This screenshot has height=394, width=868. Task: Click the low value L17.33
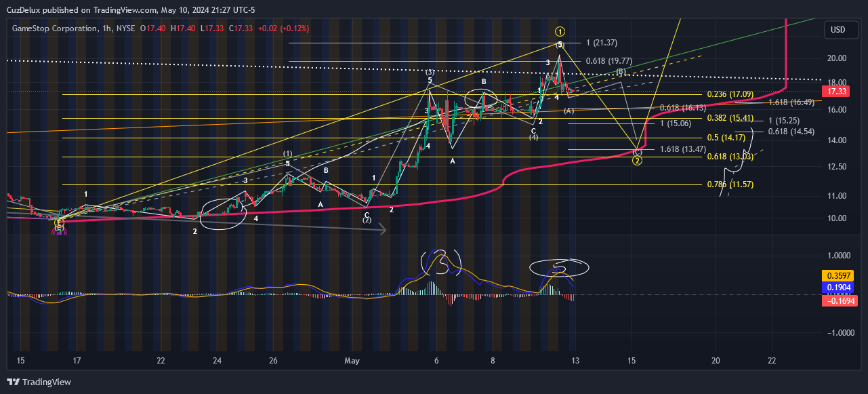click(212, 29)
